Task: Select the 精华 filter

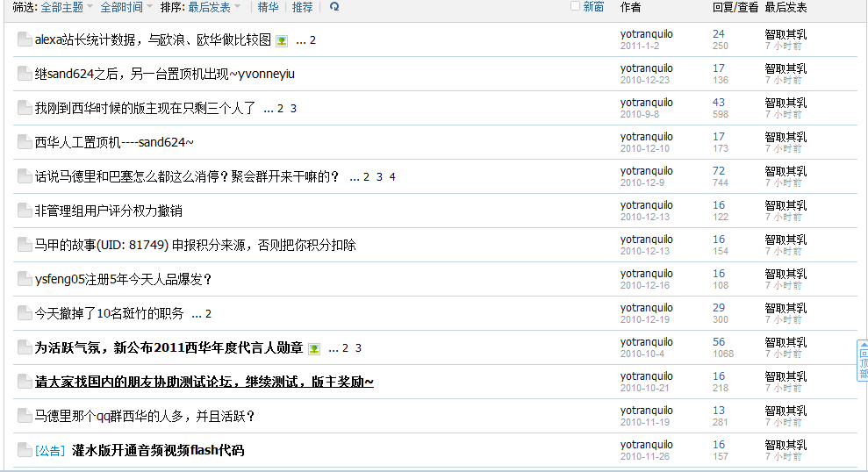Action: click(269, 7)
